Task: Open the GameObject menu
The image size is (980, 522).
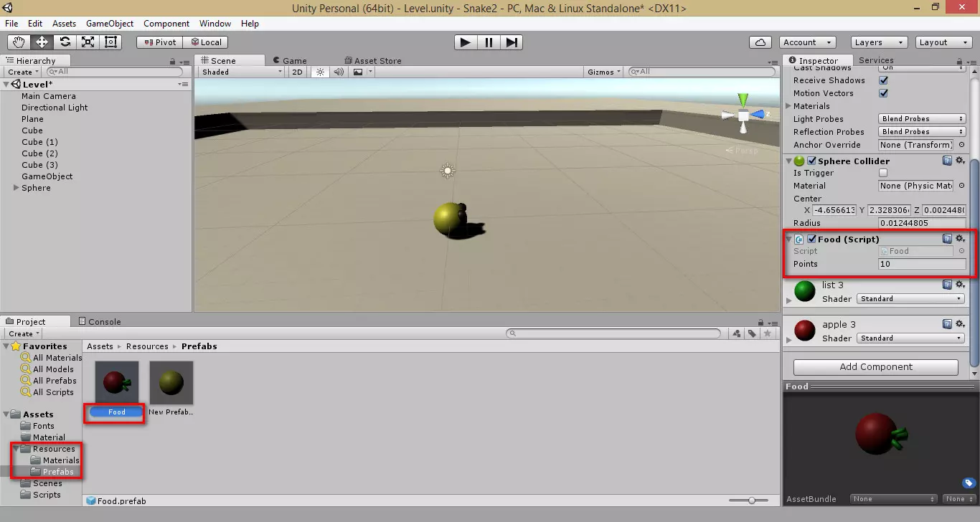Action: [110, 24]
